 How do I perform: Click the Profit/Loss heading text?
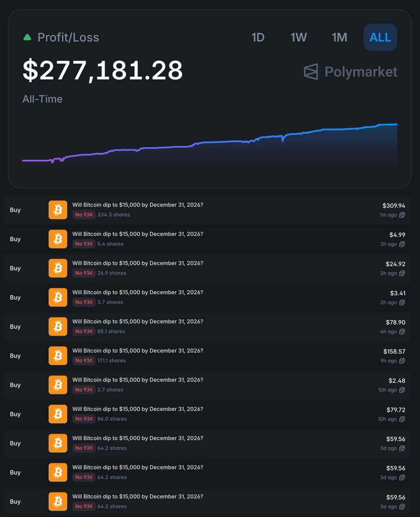coord(68,37)
